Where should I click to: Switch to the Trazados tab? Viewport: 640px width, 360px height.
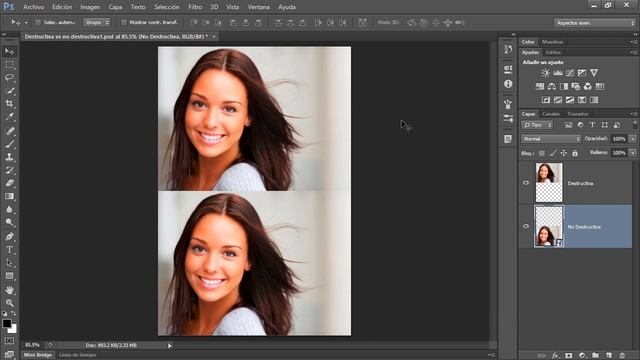point(578,114)
